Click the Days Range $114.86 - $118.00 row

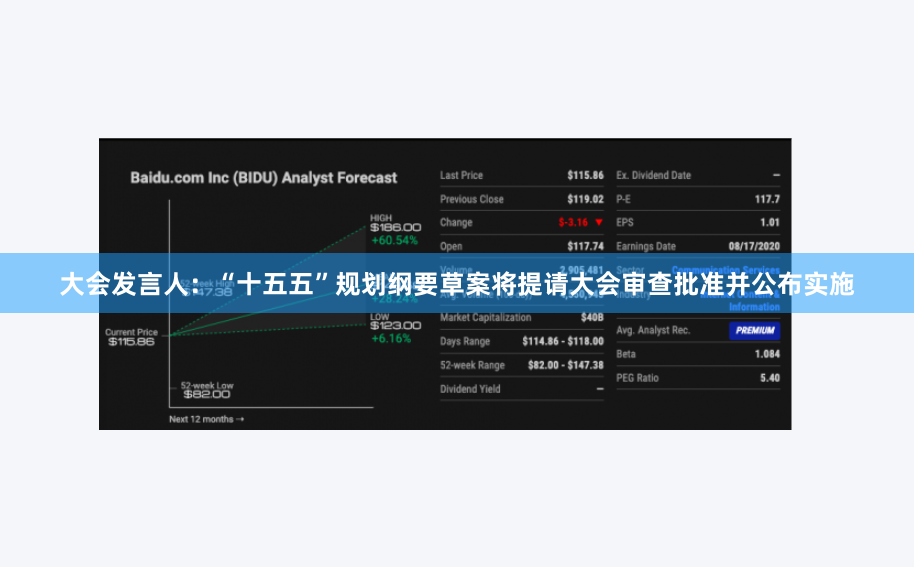pos(521,341)
